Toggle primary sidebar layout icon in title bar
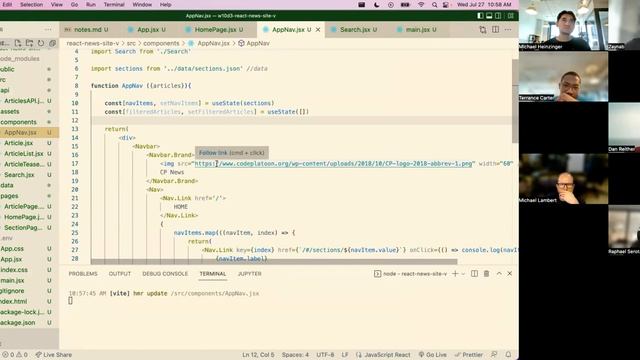Image resolution: width=640 pixels, height=360 pixels. [480, 16]
